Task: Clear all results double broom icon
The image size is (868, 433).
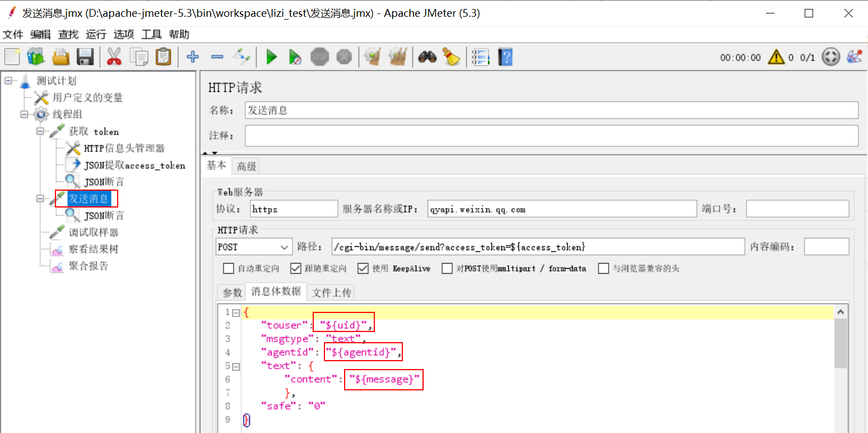Action: point(397,57)
